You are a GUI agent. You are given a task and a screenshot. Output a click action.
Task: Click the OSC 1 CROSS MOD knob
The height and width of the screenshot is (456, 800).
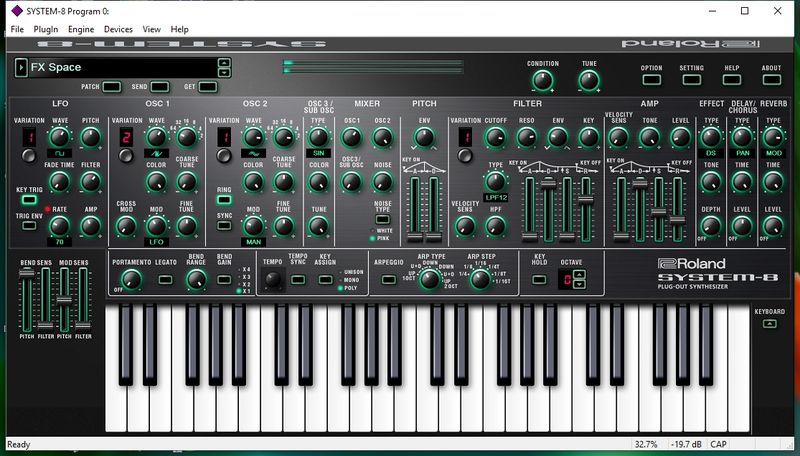(x=126, y=226)
